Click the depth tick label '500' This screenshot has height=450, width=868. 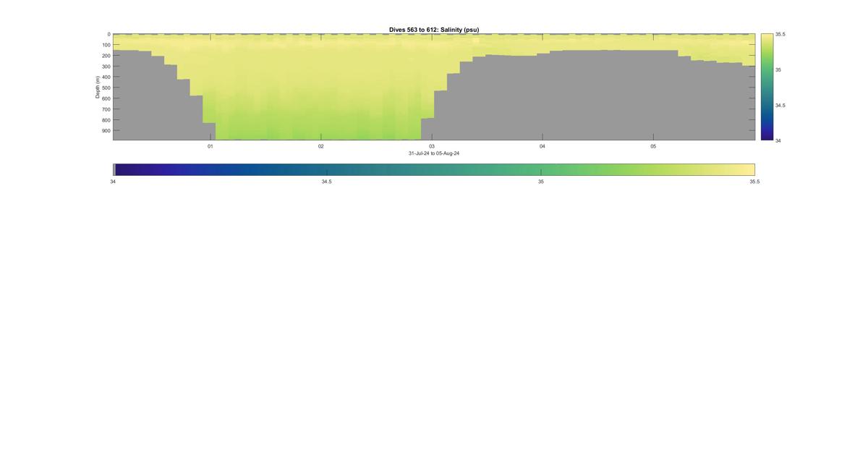(106, 88)
